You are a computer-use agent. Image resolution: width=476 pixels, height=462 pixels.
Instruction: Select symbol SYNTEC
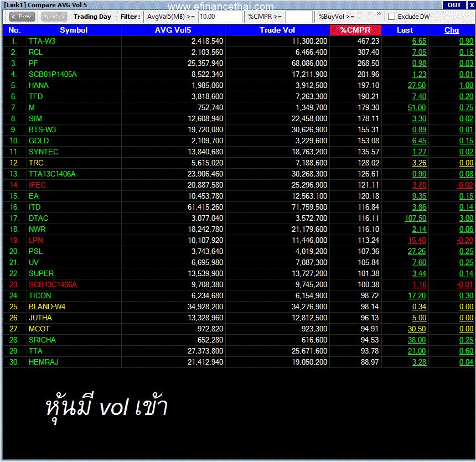tap(43, 152)
